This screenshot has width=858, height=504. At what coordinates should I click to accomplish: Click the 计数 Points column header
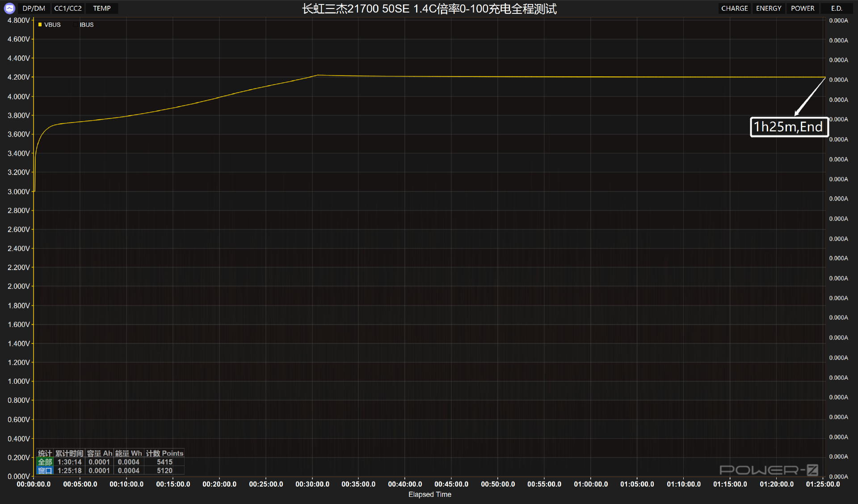pos(164,453)
